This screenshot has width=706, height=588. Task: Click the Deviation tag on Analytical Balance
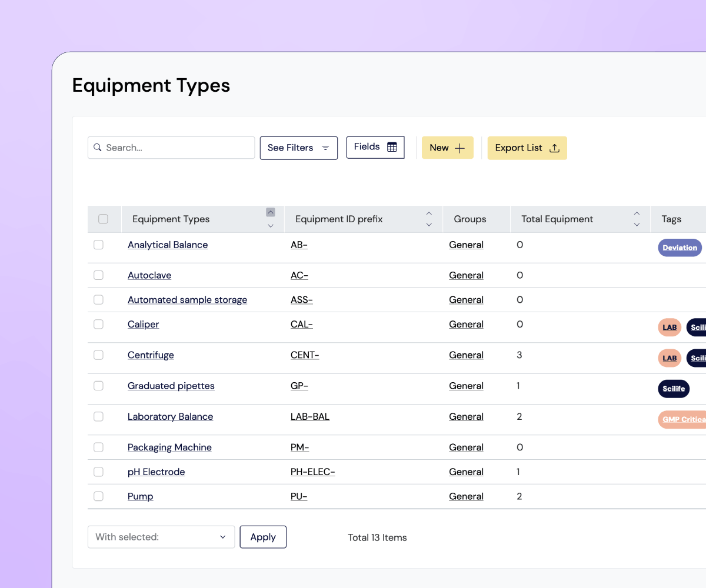[680, 248]
